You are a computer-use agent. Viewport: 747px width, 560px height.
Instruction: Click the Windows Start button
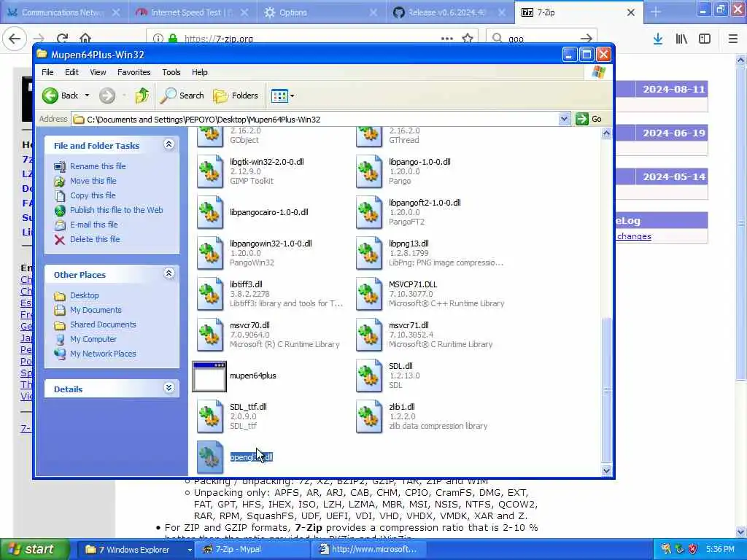click(34, 549)
